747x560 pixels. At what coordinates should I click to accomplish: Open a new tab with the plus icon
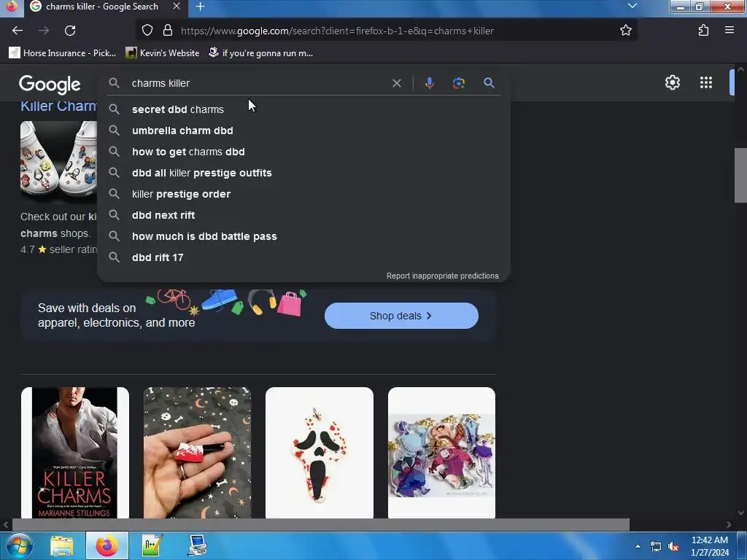[x=200, y=7]
